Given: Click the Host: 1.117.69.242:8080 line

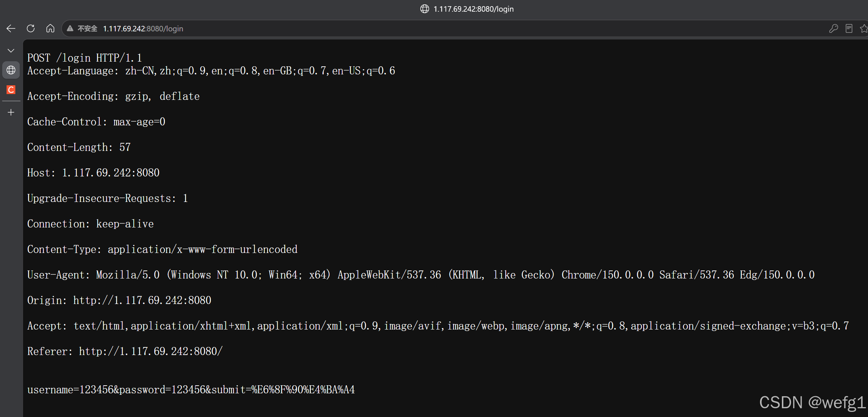Looking at the screenshot, I should [x=93, y=173].
